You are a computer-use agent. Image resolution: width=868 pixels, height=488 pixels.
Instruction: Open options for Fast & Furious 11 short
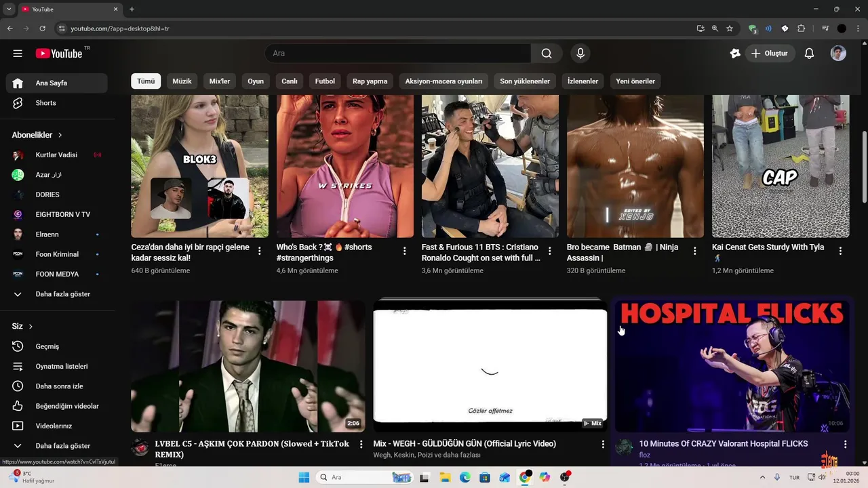click(x=550, y=251)
